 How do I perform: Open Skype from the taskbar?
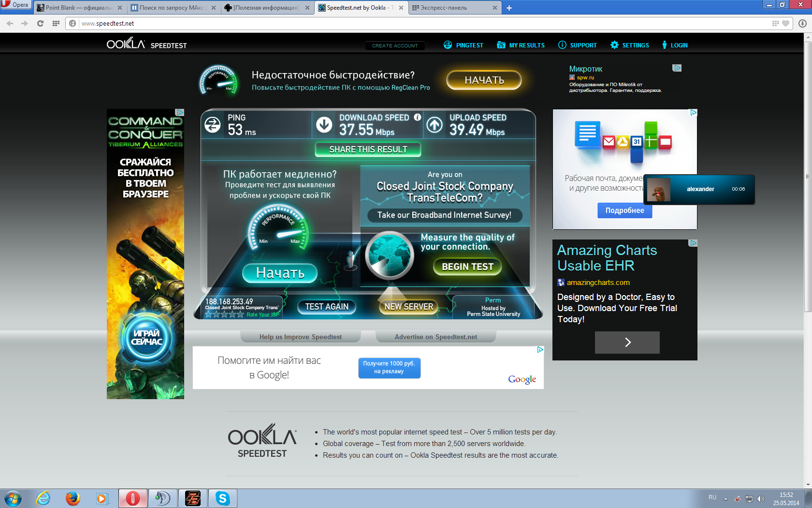222,498
